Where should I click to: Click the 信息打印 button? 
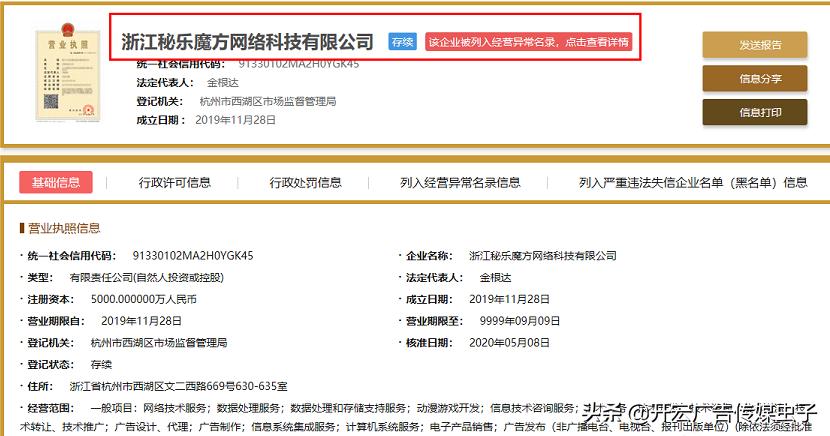tap(755, 112)
